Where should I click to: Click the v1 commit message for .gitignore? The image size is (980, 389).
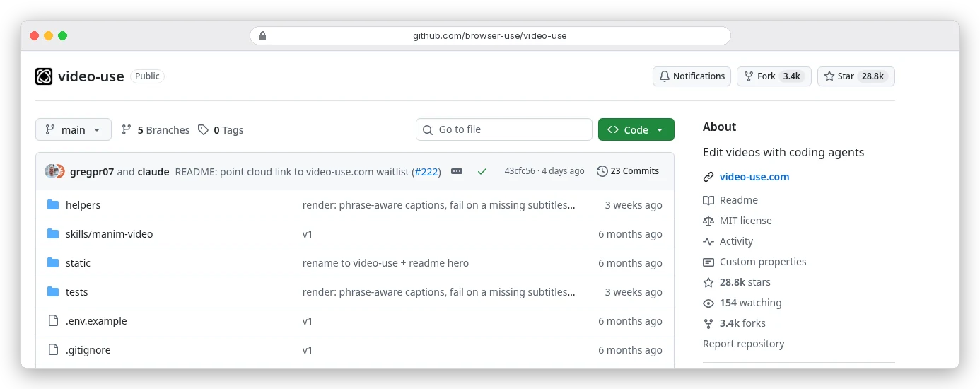[x=308, y=350]
